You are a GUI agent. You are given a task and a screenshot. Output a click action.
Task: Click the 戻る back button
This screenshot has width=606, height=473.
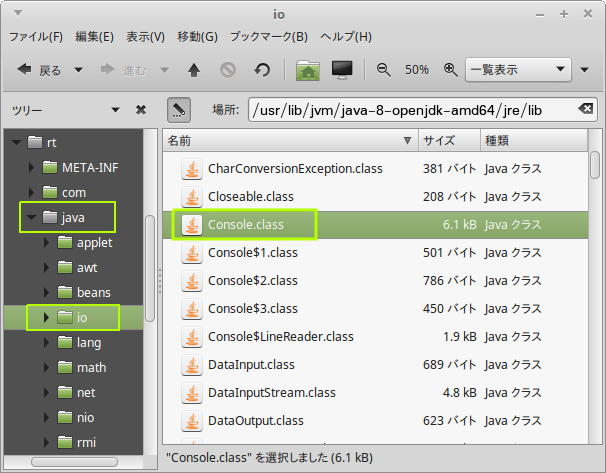pos(40,70)
